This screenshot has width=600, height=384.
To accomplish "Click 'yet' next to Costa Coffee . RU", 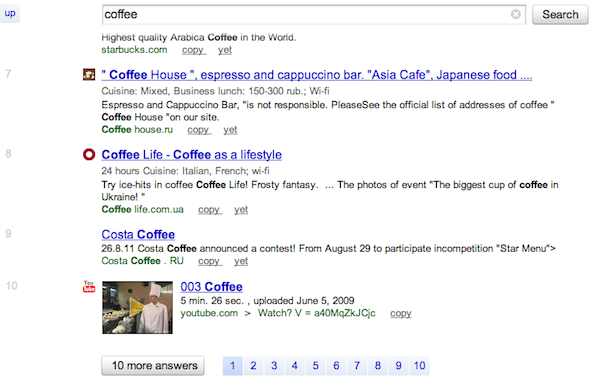I will click(x=241, y=261).
